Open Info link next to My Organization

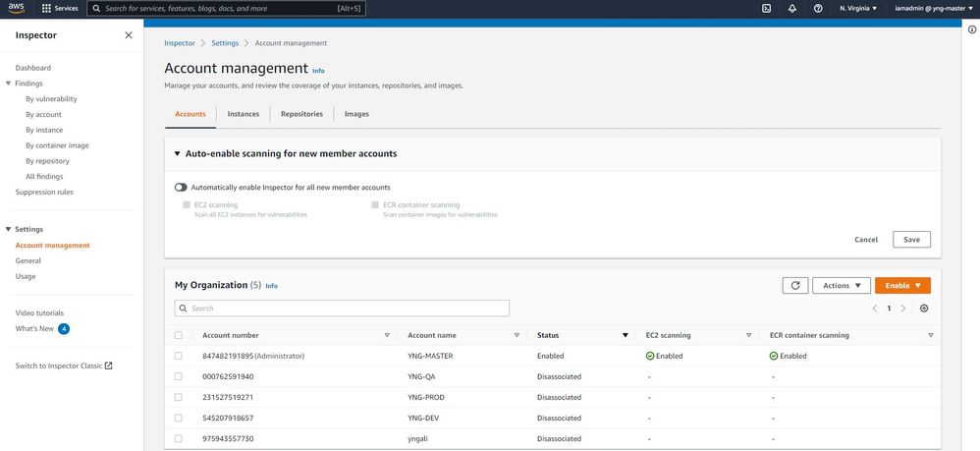pos(271,286)
